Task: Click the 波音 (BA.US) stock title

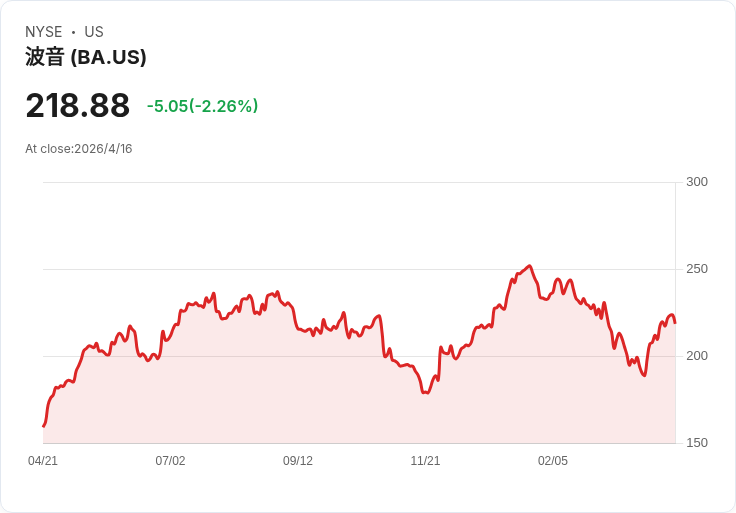Action: pos(86,57)
